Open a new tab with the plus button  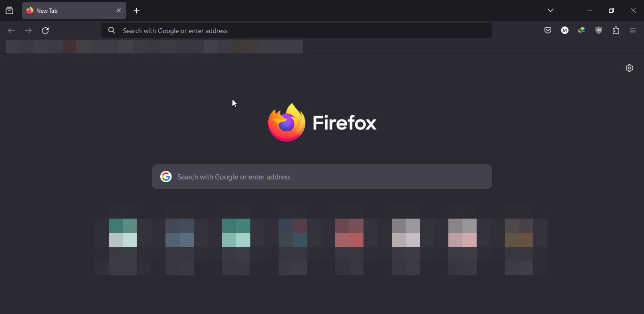(137, 10)
